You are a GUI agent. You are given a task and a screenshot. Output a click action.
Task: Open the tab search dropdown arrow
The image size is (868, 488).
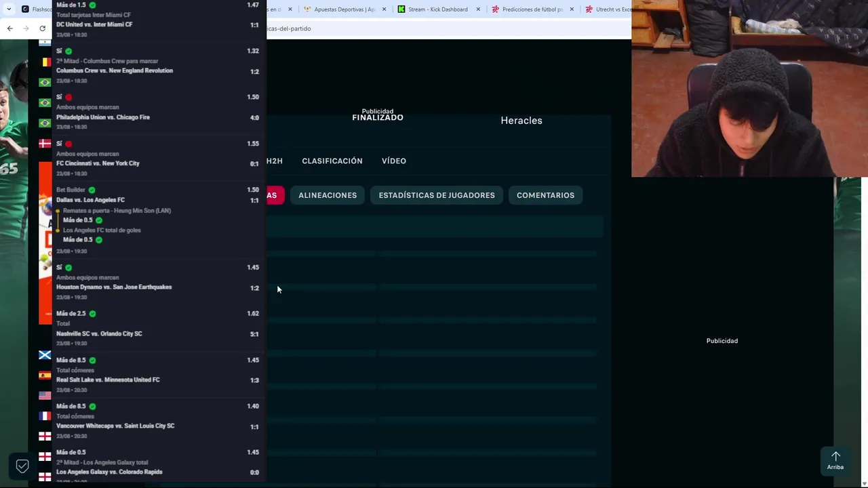(x=9, y=9)
